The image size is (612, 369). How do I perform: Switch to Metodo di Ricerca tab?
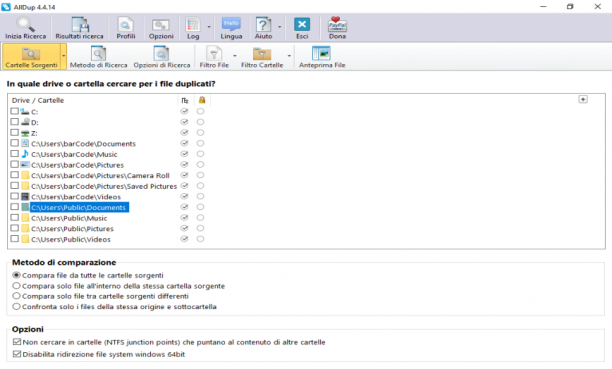[x=98, y=57]
